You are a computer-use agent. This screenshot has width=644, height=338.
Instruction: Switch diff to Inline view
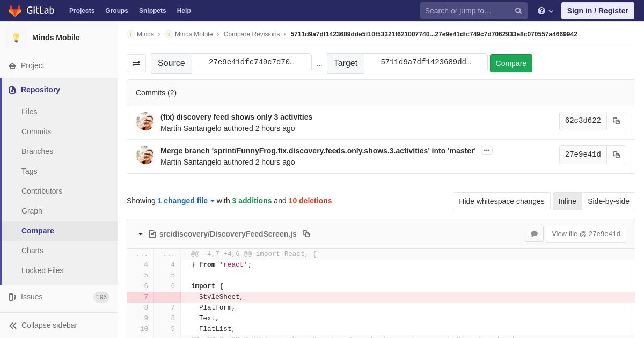coord(567,201)
